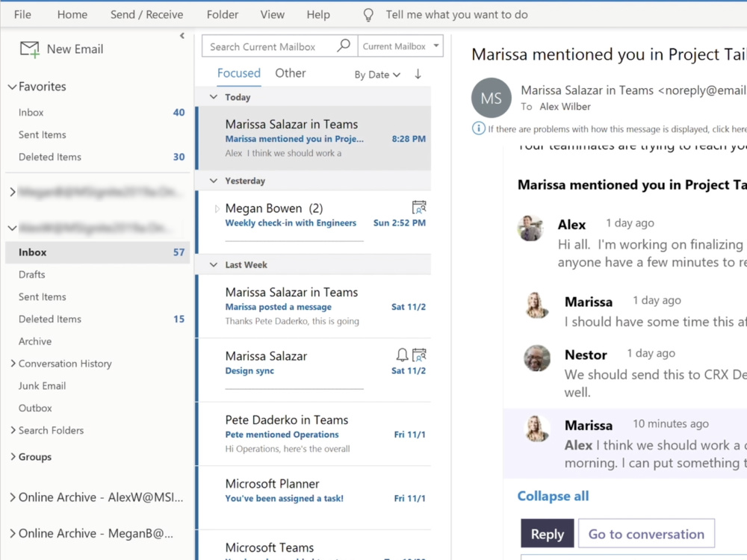Image resolution: width=747 pixels, height=560 pixels.
Task: Open the Design sync email
Action: pyautogui.click(x=314, y=370)
